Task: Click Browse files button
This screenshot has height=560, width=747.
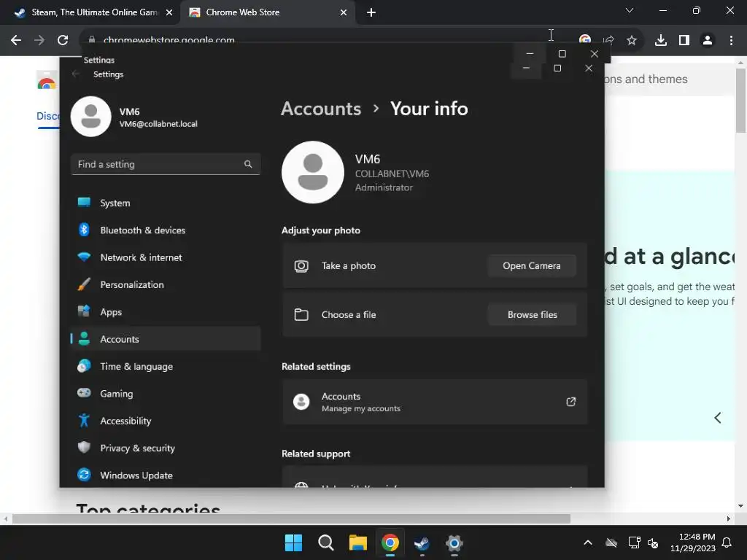Action: (532, 315)
